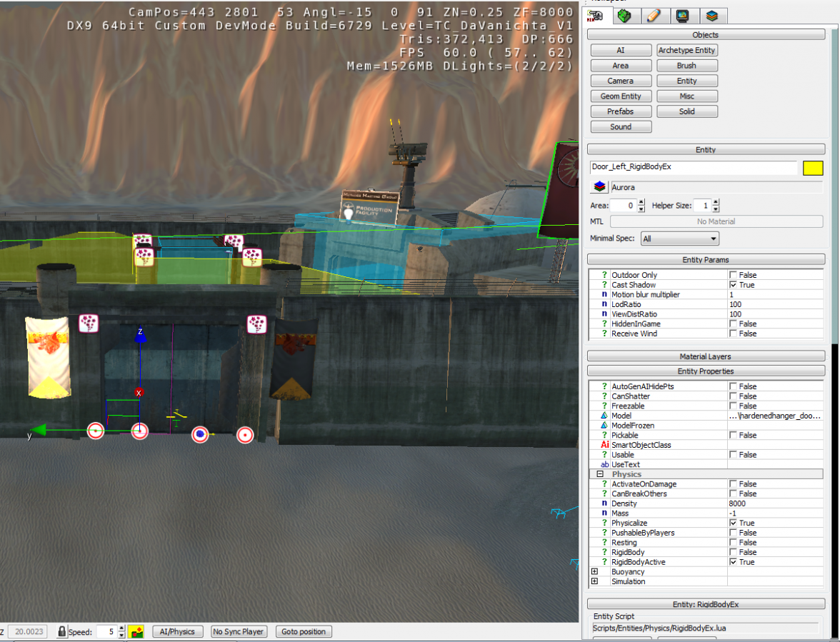This screenshot has width=840, height=642.
Task: Click the Model property file icon
Action: coord(604,416)
